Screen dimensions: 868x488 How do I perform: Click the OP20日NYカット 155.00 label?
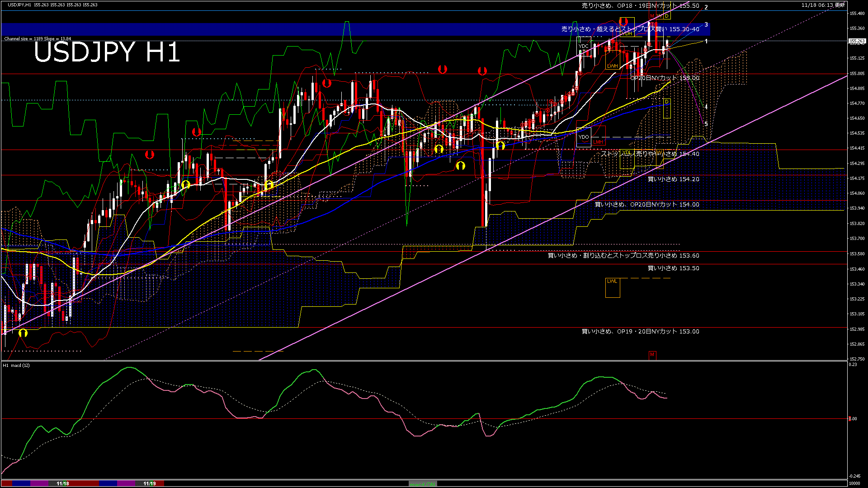[665, 78]
